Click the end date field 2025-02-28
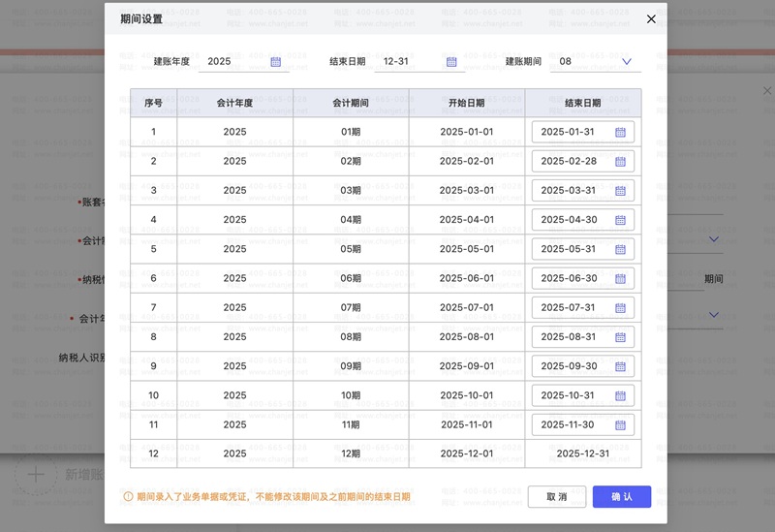Screen dimensions: 775x532 [x=583, y=161]
